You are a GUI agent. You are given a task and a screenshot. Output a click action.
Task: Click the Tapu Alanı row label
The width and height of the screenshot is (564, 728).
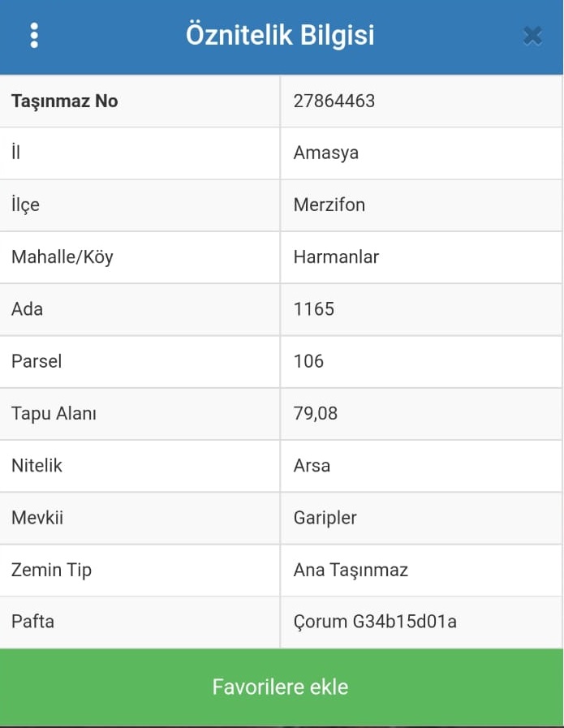click(54, 413)
